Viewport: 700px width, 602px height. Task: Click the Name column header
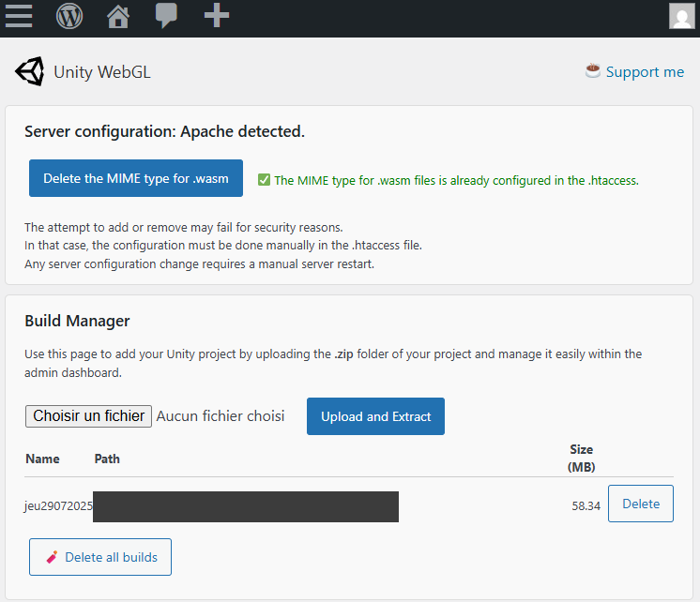point(42,459)
